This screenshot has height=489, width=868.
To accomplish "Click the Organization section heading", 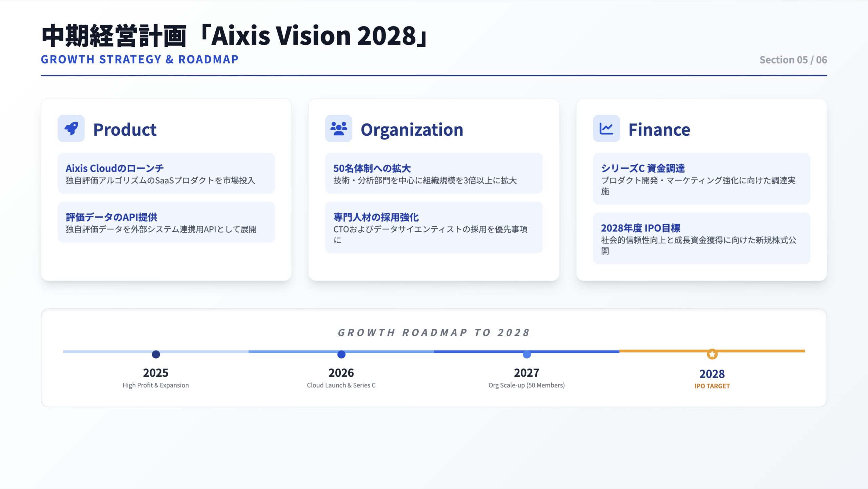I will [x=412, y=130].
